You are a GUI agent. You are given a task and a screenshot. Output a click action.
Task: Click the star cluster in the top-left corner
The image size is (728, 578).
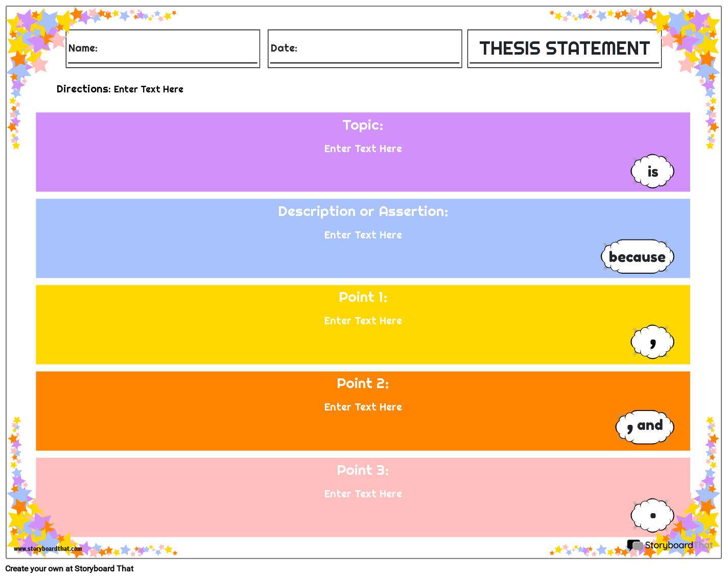[31, 31]
